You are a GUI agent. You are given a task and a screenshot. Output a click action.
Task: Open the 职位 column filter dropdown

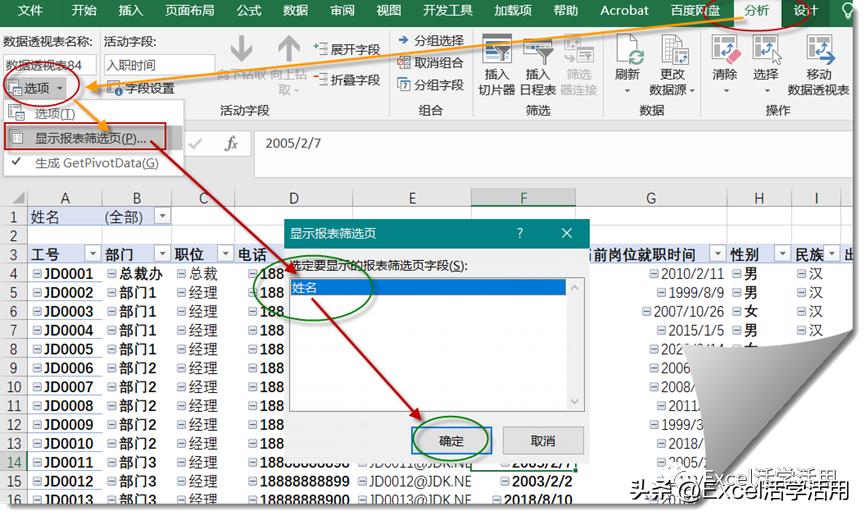coord(225,254)
